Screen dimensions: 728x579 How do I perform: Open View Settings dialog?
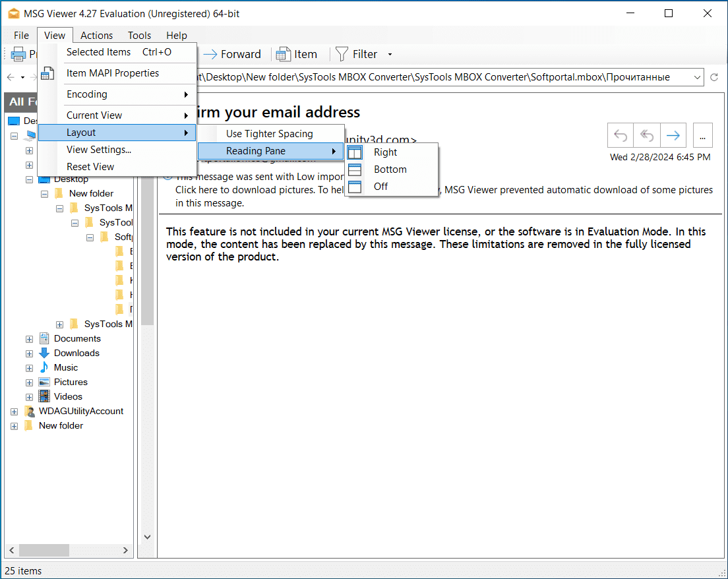click(117, 150)
